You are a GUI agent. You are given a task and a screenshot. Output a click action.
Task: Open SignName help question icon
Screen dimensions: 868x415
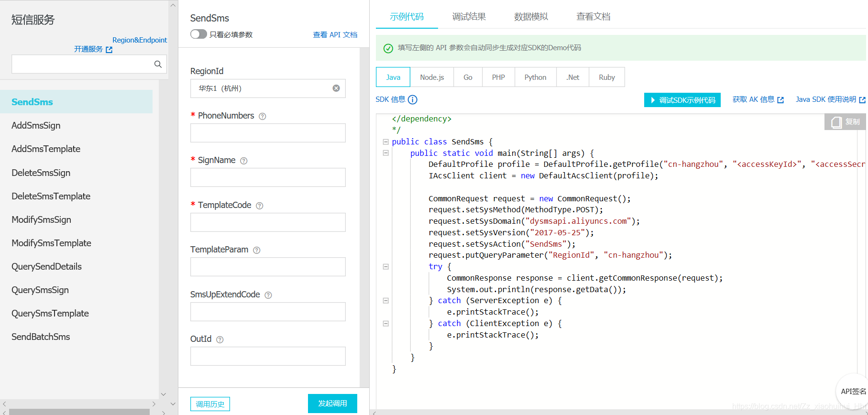click(x=244, y=161)
